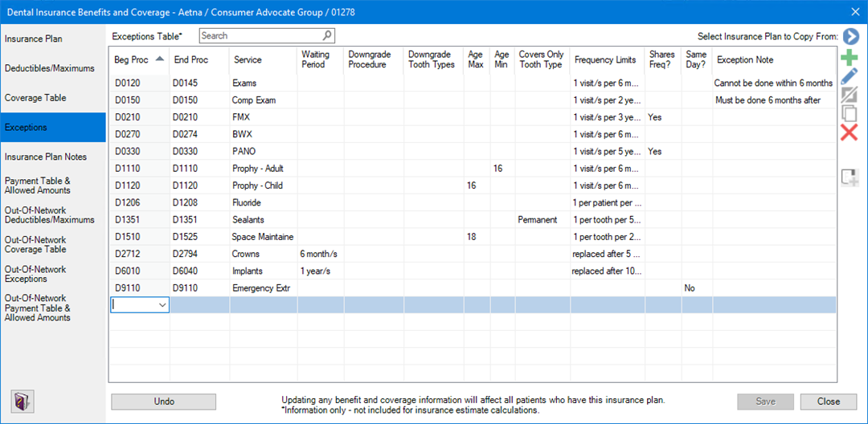Expand the Beg Proc dropdown in new row
Screen dimensions: 868x424
[163, 305]
